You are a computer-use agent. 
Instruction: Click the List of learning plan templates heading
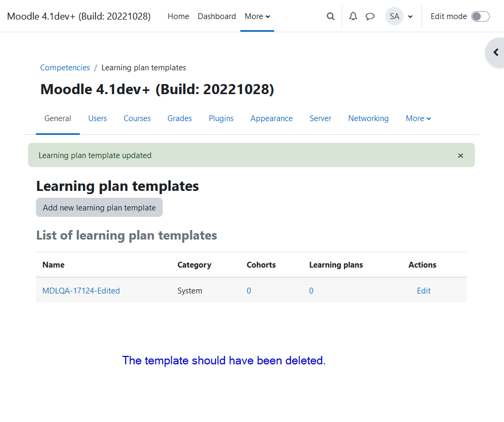pyautogui.click(x=127, y=235)
